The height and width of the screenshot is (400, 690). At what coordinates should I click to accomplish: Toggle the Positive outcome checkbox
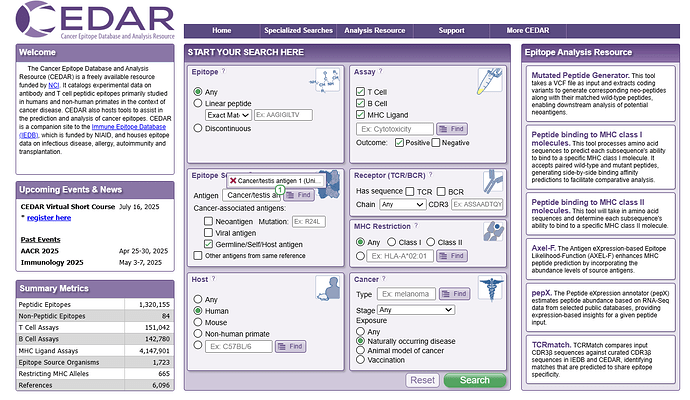[x=400, y=143]
